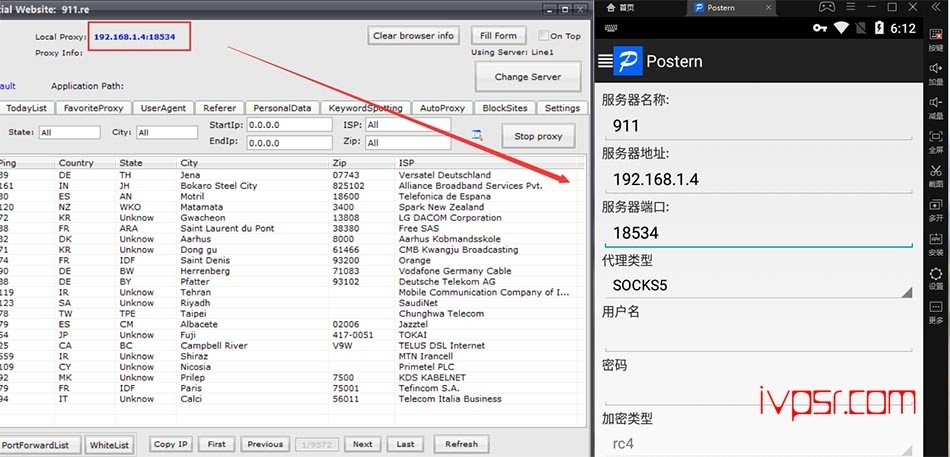The width and height of the screenshot is (950, 457).
Task: Open emulator gamepad settings icon
Action: click(x=826, y=7)
